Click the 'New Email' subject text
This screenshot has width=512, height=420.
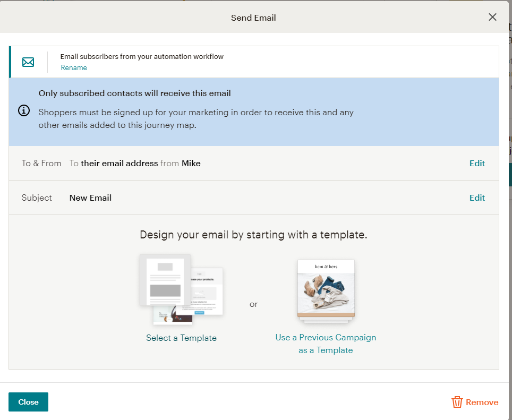point(90,198)
